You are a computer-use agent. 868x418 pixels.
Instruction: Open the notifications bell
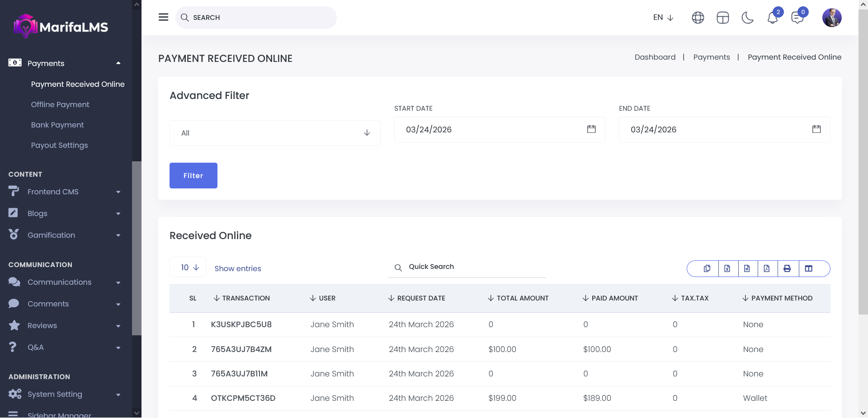click(x=772, y=18)
